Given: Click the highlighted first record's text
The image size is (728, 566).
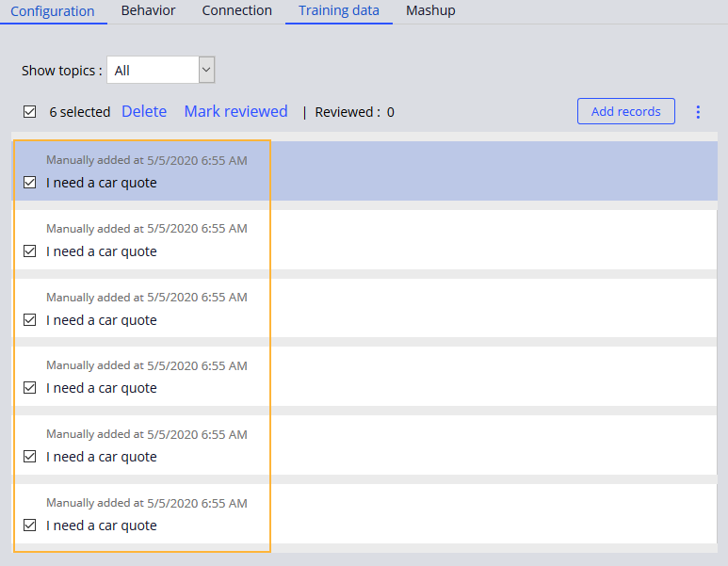Looking at the screenshot, I should (102, 183).
